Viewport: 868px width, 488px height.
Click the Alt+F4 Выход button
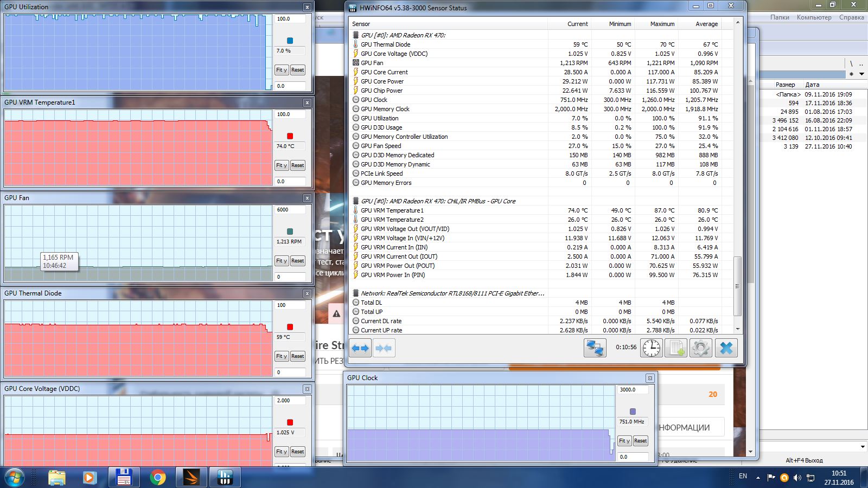click(804, 460)
